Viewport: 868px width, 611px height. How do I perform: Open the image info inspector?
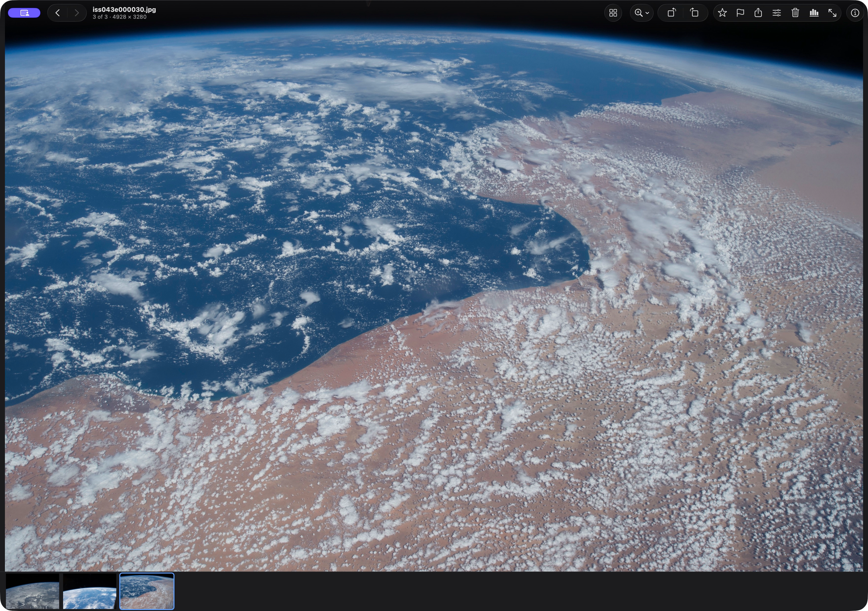click(855, 13)
